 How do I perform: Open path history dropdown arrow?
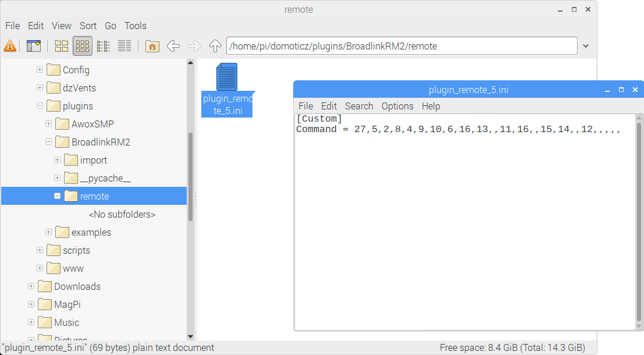tap(586, 46)
